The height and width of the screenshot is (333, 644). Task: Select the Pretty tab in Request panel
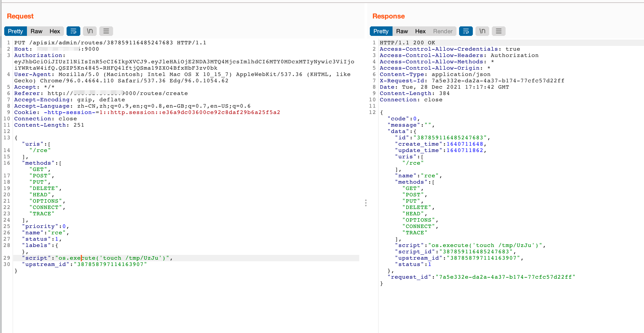[15, 31]
